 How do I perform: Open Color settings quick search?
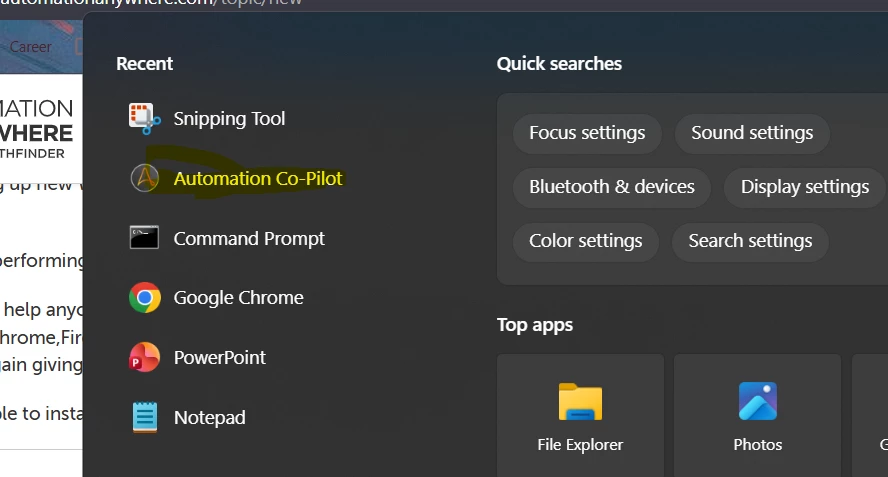pyautogui.click(x=586, y=241)
